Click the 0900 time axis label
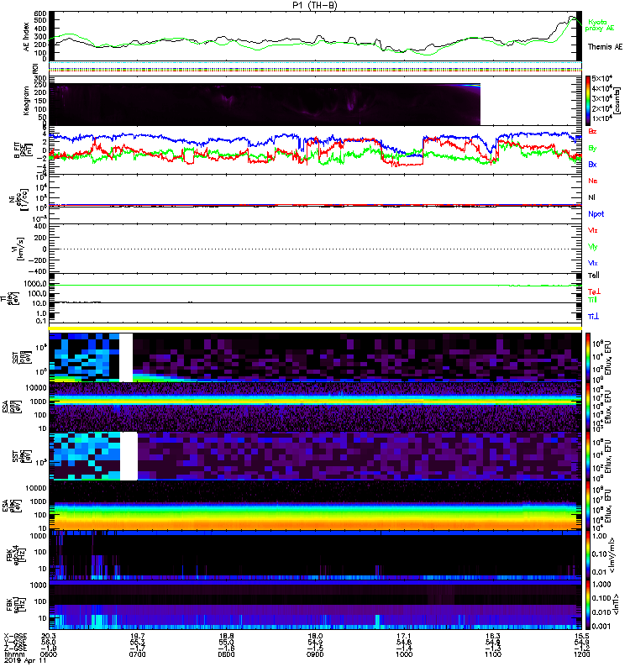Viewport: 630px width, 672px height. click(x=315, y=654)
